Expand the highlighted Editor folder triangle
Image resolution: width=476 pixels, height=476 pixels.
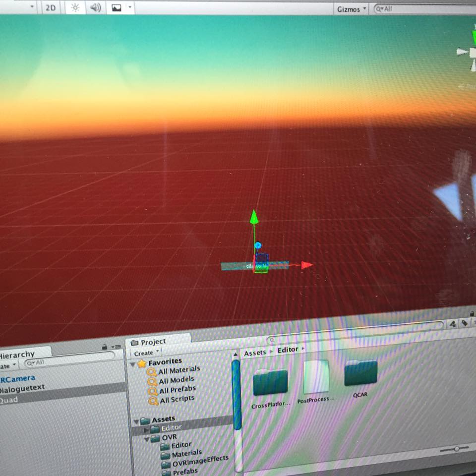pos(146,430)
